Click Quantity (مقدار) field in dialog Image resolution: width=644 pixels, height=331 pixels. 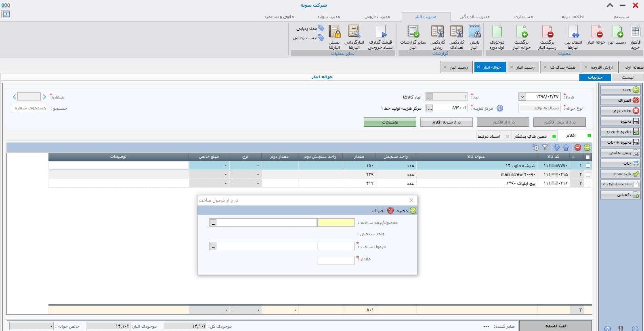click(x=336, y=260)
